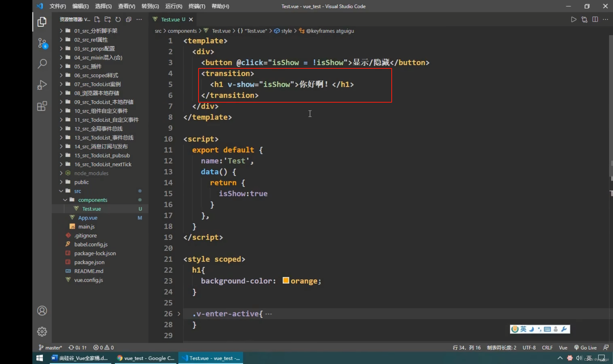The image size is (613, 364).
Task: Click line and column indicator 行 34, 列 16
Action: click(x=467, y=348)
